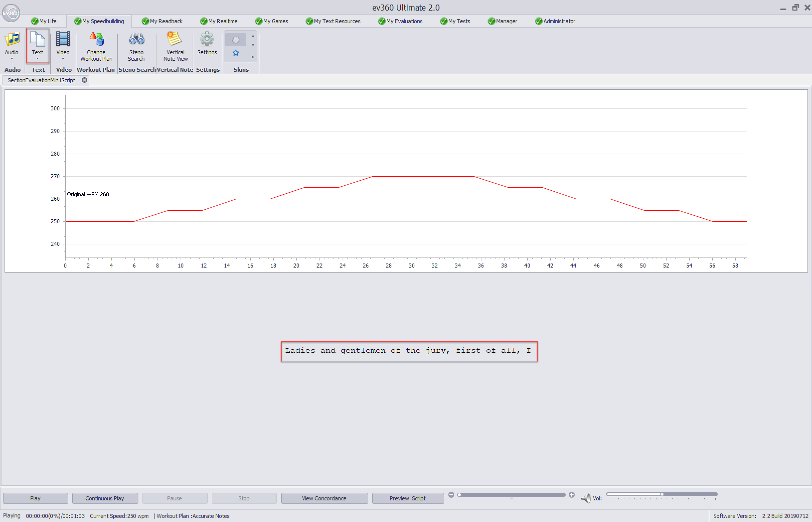Image resolution: width=812 pixels, height=522 pixels.
Task: Click the "2.2 Build 20190712" version text
Action: [x=785, y=516]
